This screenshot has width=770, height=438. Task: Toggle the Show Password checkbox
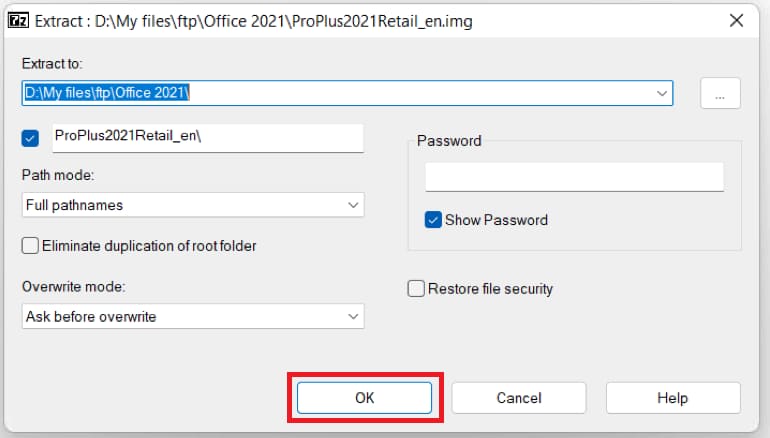click(x=433, y=220)
